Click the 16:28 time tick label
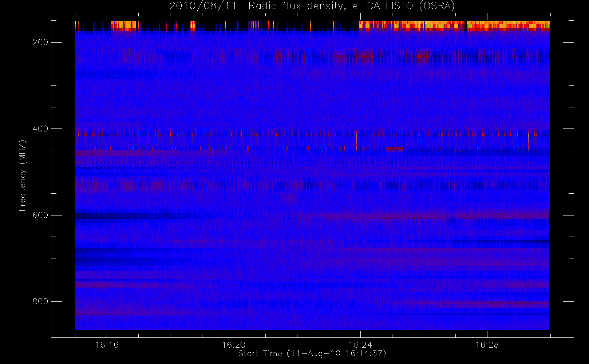Image resolution: width=589 pixels, height=364 pixels. pyautogui.click(x=487, y=345)
